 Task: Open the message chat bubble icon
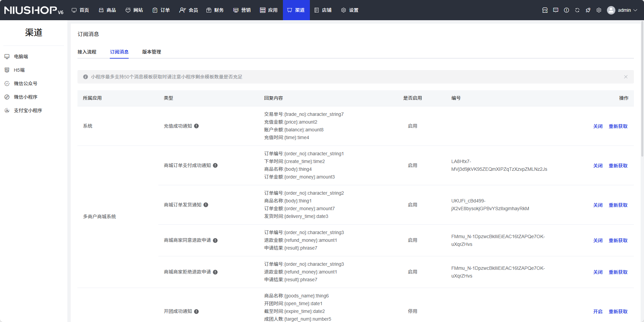555,10
